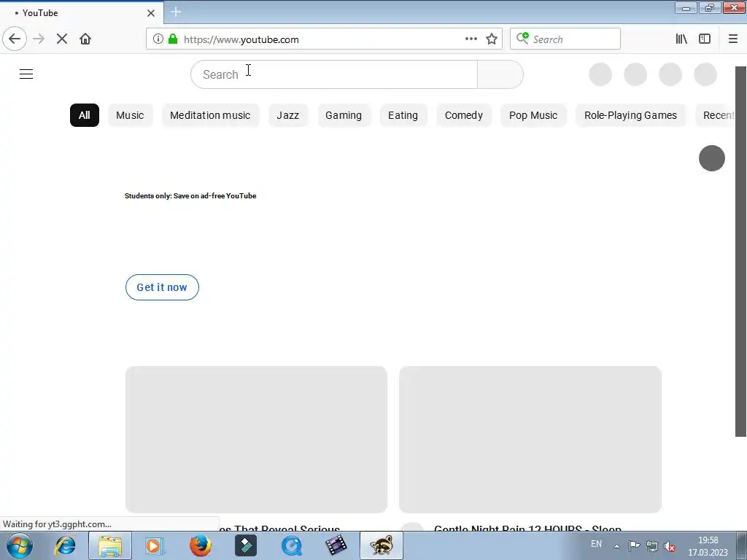Click the YouTube search submit button

pos(500,74)
